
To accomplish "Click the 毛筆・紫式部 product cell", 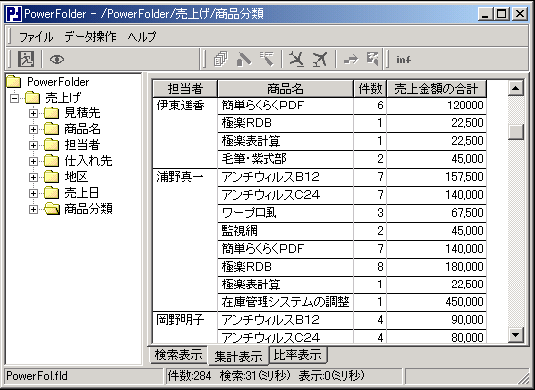I will pyautogui.click(x=285, y=159).
